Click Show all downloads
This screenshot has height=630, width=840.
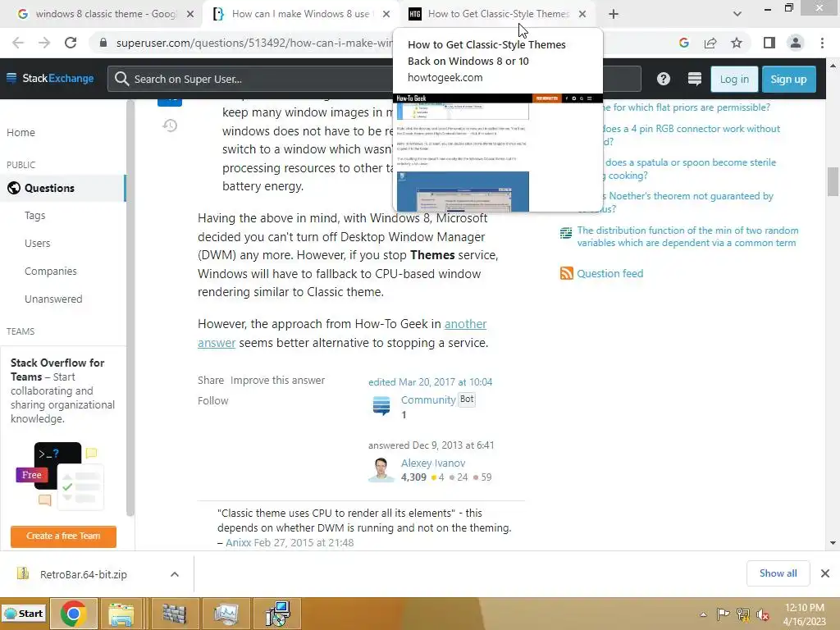click(x=778, y=573)
